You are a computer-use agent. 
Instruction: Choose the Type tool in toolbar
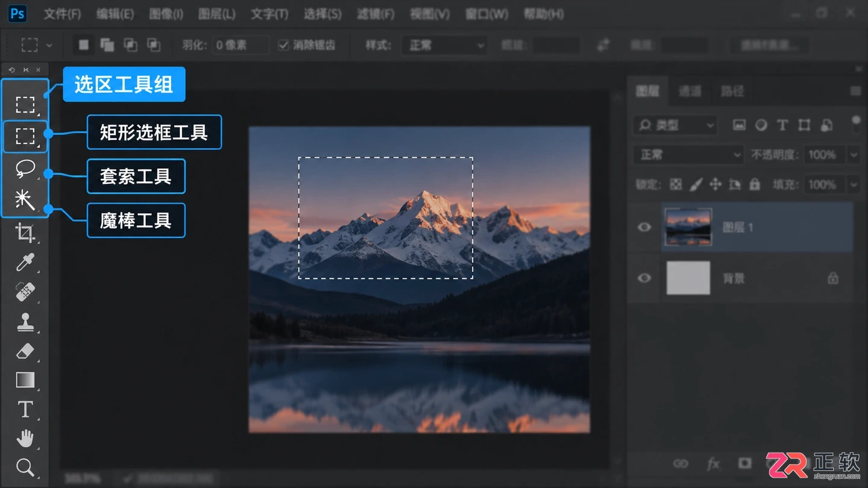tap(25, 409)
